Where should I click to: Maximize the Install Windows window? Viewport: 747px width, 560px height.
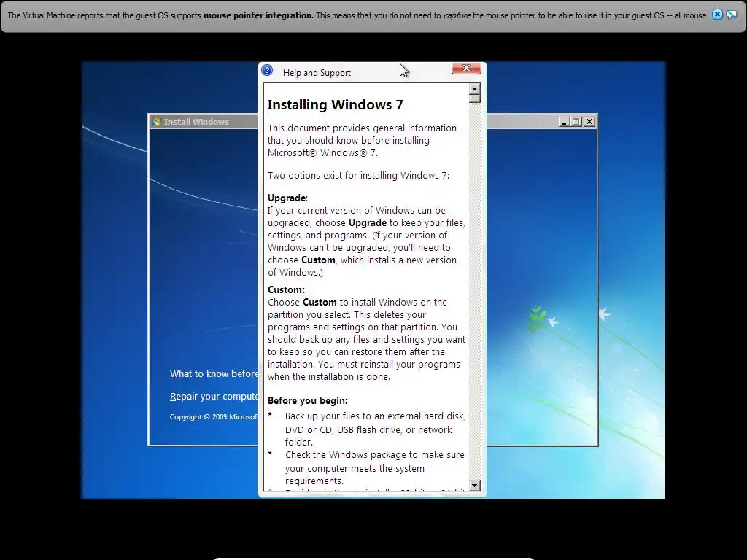576,122
